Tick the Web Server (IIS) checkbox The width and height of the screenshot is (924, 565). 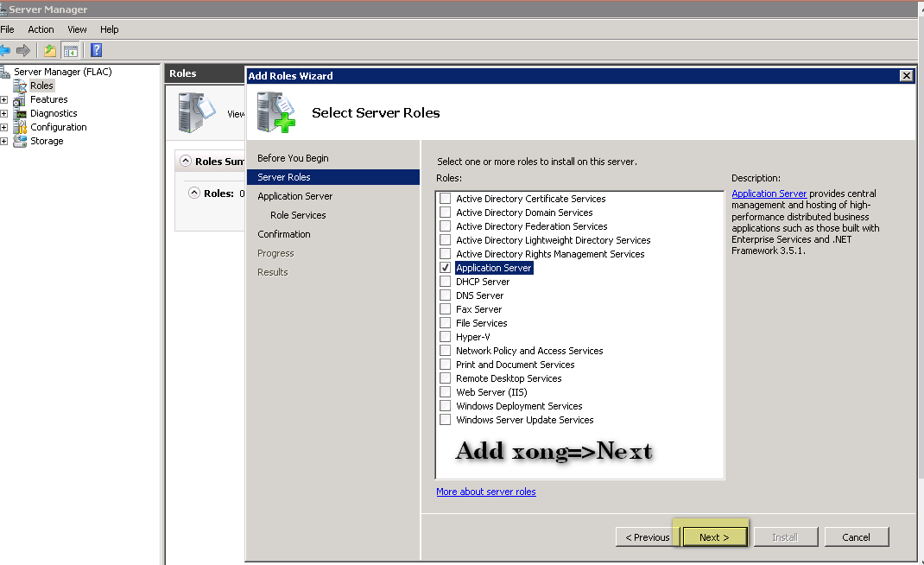[x=446, y=391]
